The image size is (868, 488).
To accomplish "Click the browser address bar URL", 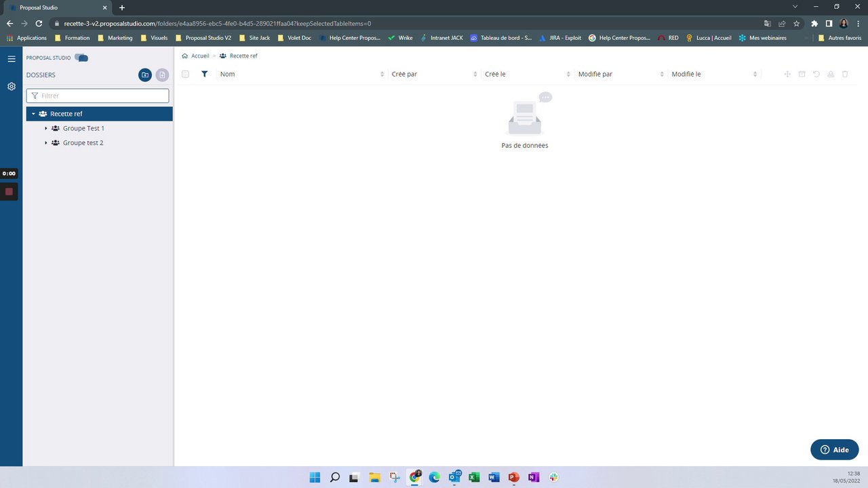I will [x=217, y=23].
